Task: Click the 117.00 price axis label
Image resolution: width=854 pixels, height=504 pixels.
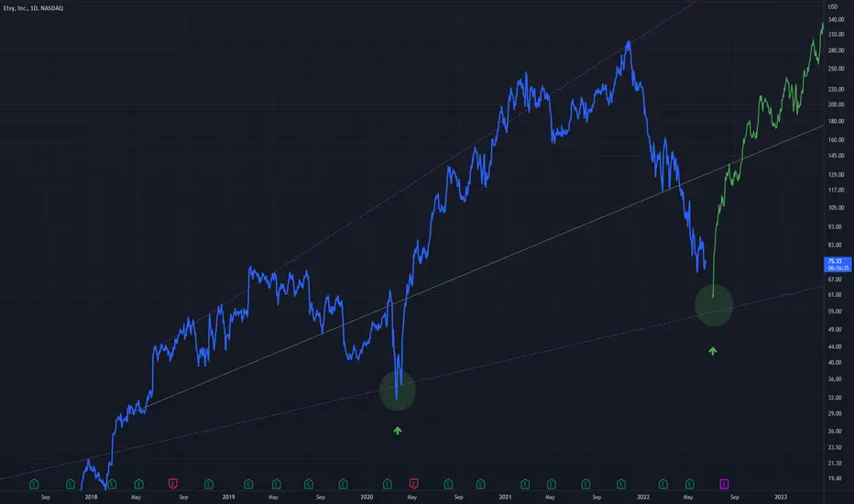Action: tap(836, 191)
